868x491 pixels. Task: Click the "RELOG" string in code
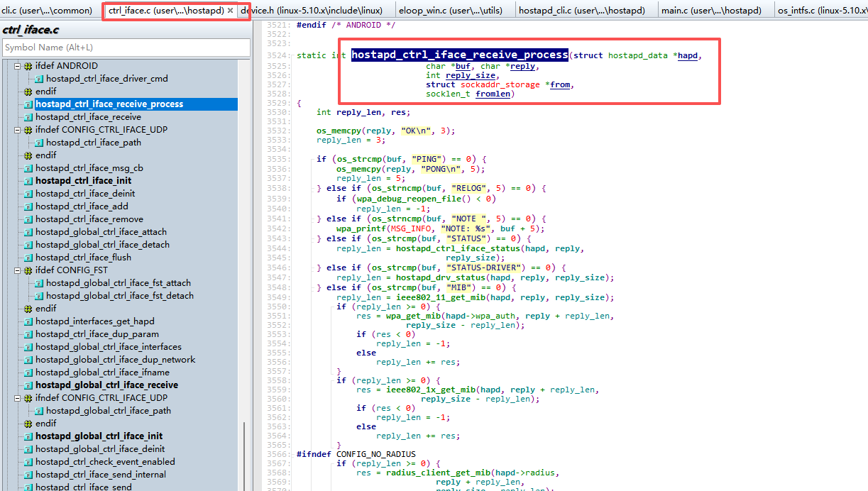click(468, 189)
